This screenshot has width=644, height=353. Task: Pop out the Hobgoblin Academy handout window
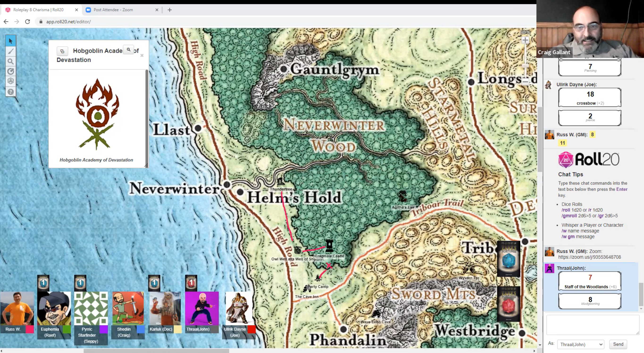point(62,51)
